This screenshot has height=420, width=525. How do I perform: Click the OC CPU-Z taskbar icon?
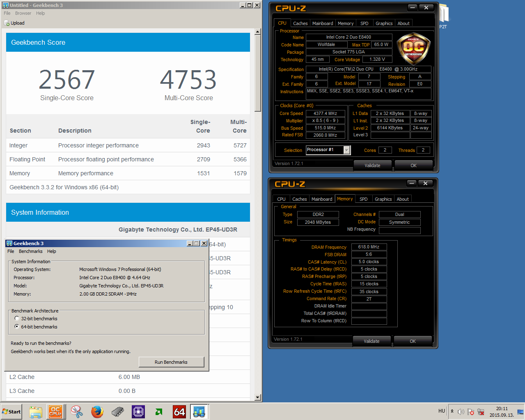(x=55, y=411)
